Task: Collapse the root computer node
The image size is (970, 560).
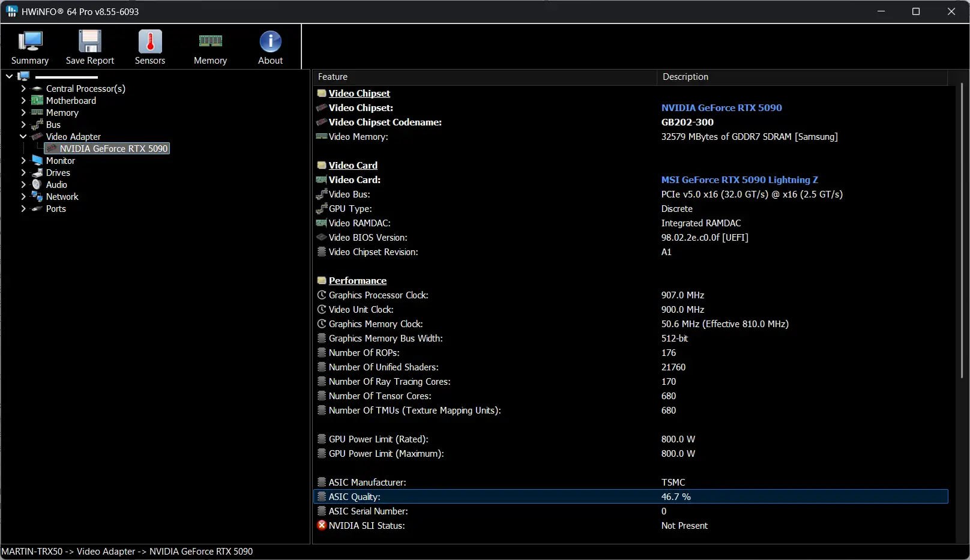Action: point(9,76)
